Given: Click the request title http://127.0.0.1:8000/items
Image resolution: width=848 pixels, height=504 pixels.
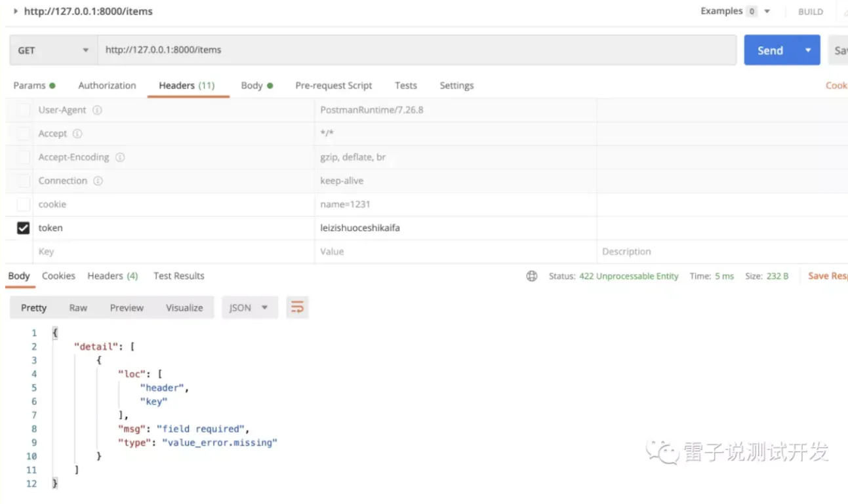Looking at the screenshot, I should coord(89,11).
